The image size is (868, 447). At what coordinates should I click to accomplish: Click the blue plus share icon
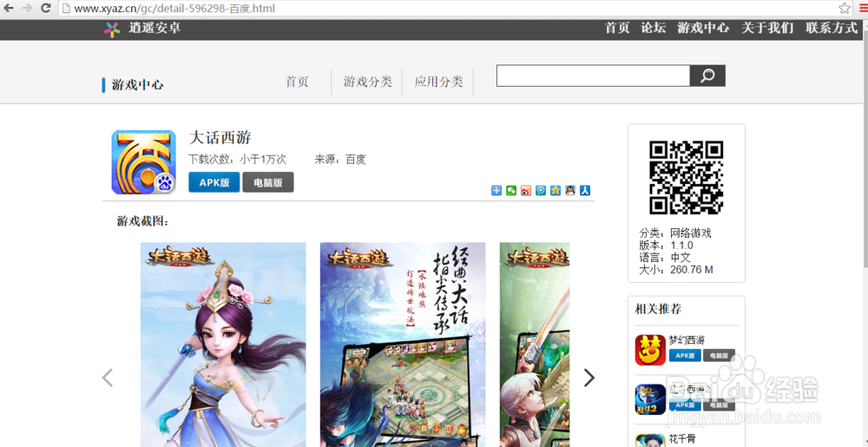(x=496, y=190)
